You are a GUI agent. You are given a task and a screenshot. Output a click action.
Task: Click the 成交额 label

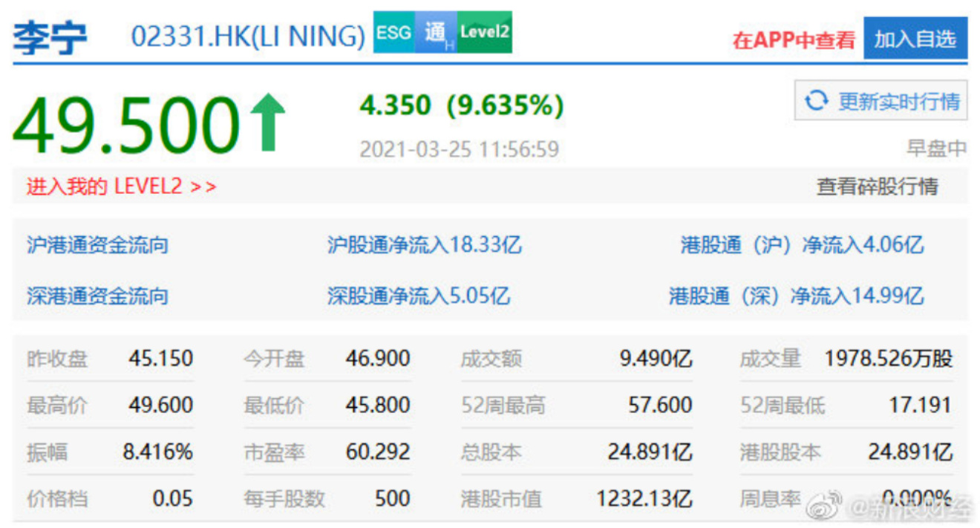pos(491,359)
